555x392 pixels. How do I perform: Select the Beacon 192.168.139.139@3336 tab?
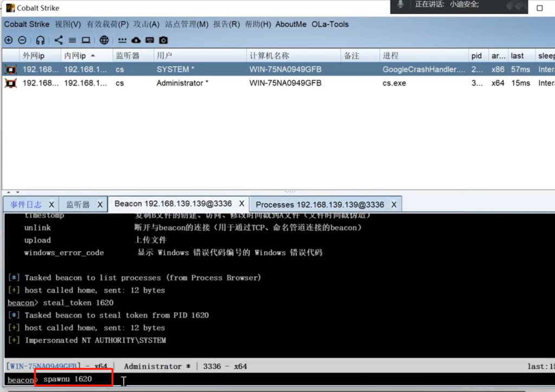click(x=173, y=204)
